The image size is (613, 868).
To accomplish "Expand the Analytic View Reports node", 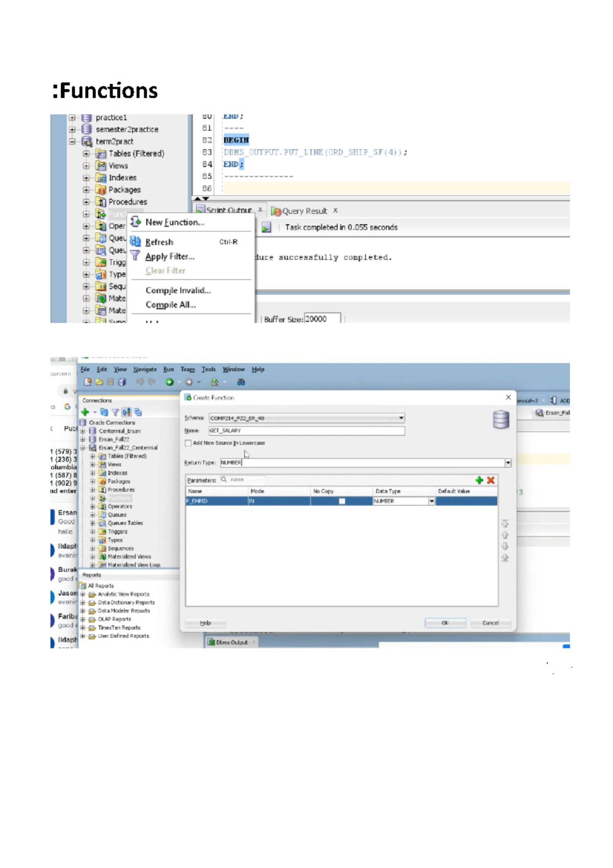I will [x=83, y=595].
